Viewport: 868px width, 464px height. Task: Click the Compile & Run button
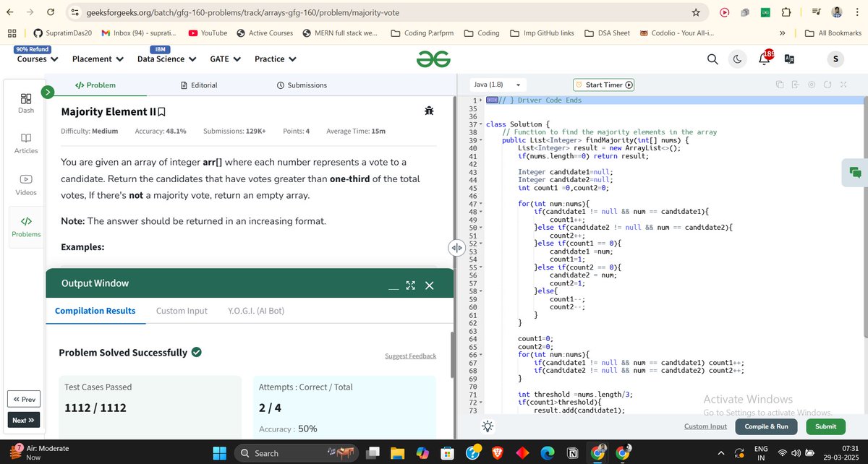(x=766, y=426)
